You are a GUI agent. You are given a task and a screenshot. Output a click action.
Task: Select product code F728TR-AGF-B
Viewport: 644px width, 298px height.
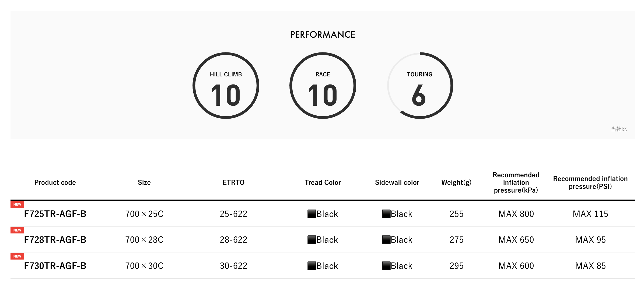55,240
